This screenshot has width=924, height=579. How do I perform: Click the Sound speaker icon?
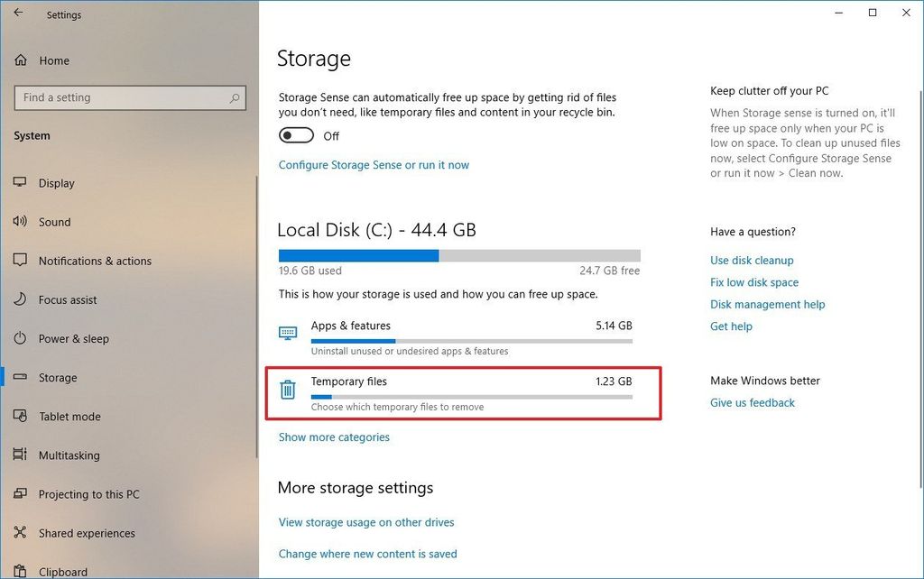coord(20,221)
